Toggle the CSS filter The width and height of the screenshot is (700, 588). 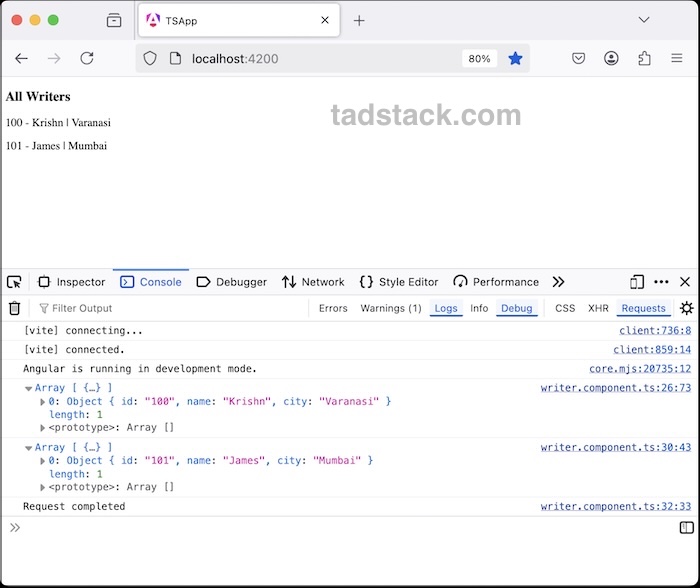[x=565, y=308]
